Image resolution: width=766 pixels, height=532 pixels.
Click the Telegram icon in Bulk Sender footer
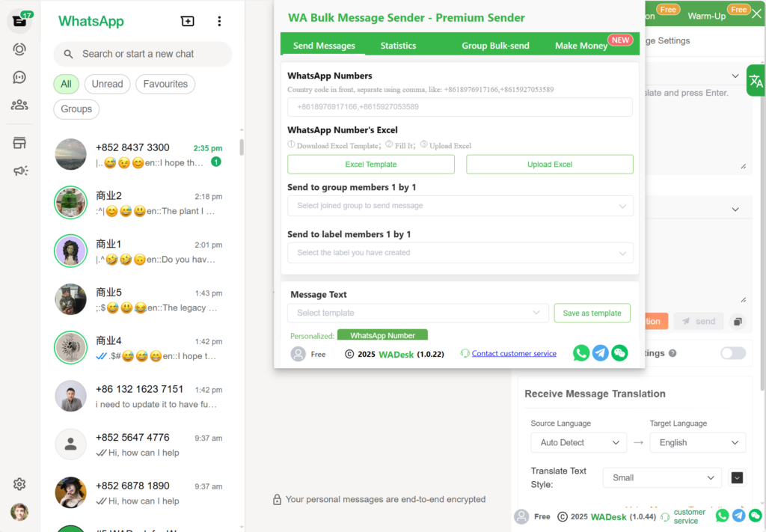[601, 353]
